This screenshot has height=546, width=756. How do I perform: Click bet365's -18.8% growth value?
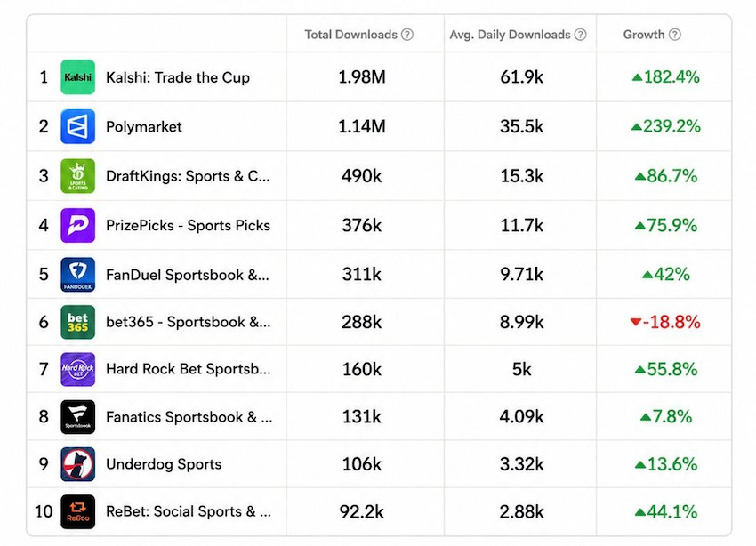665,322
